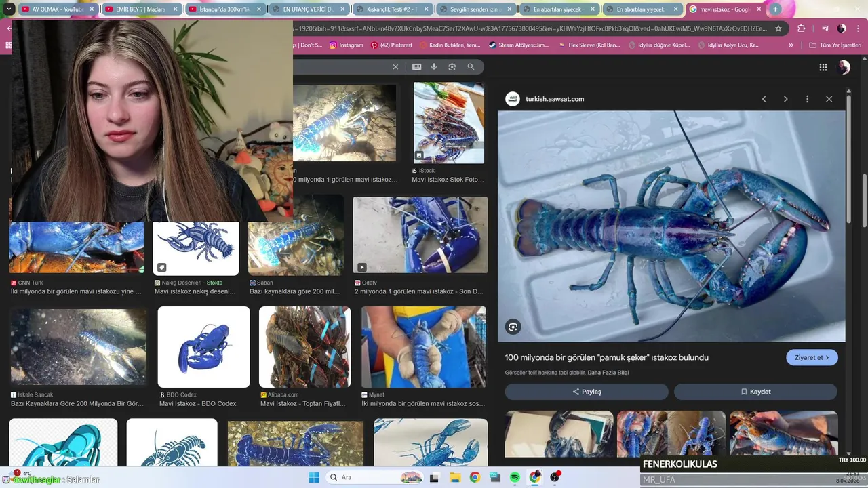Open the Tüm Yer İşaretleri folder

[x=835, y=45]
